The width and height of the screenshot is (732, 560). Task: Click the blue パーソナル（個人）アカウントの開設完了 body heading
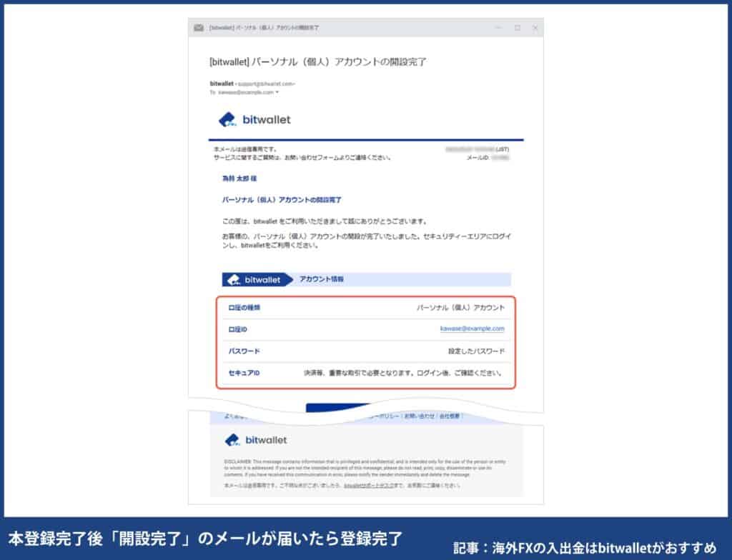coord(282,200)
